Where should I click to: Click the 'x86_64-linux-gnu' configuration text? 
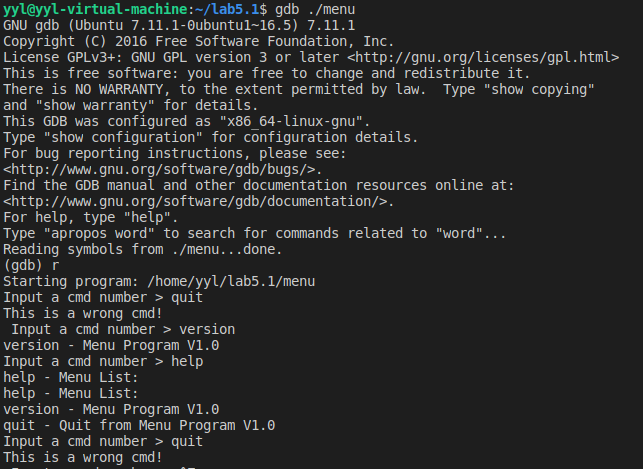point(291,121)
